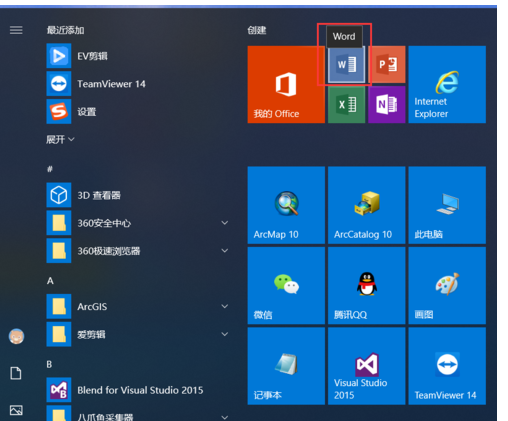The height and width of the screenshot is (421, 508).
Task: Expand the 爱剪辑 folder chevron
Action: (225, 334)
